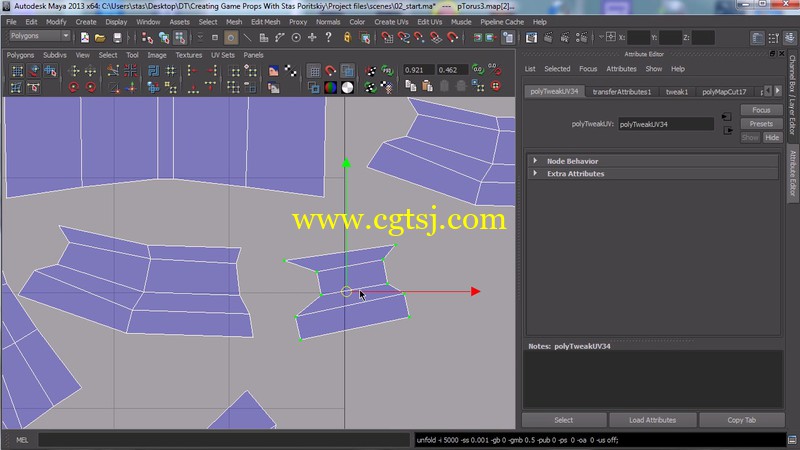This screenshot has height=450, width=800.
Task: Click the V coordinate field showing 0.462
Action: click(x=452, y=70)
